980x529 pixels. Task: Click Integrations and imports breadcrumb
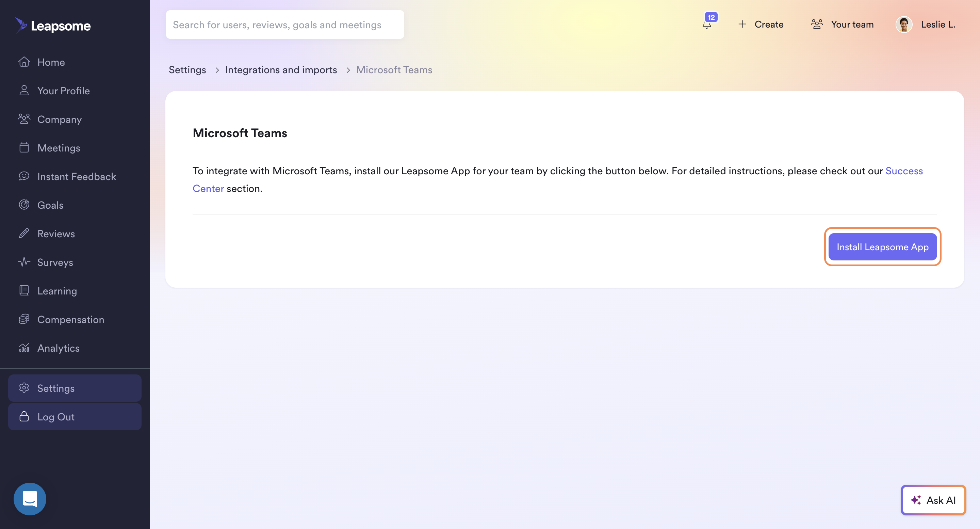coord(281,70)
